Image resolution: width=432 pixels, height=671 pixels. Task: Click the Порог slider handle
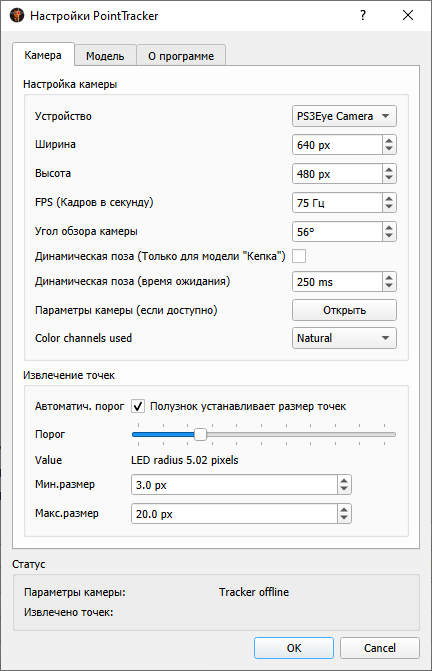tap(200, 434)
